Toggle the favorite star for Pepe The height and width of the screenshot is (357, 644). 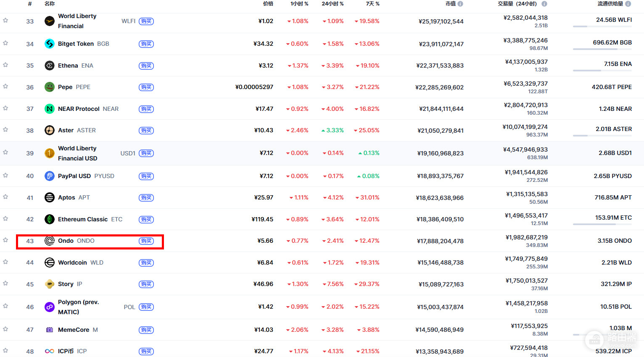click(x=5, y=86)
